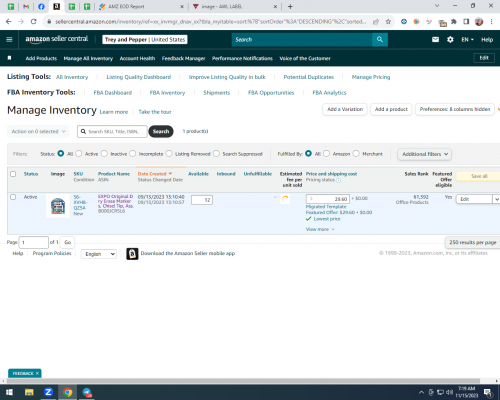Select the Active status radio button
Viewport: 500px width, 400px height.
[79, 153]
